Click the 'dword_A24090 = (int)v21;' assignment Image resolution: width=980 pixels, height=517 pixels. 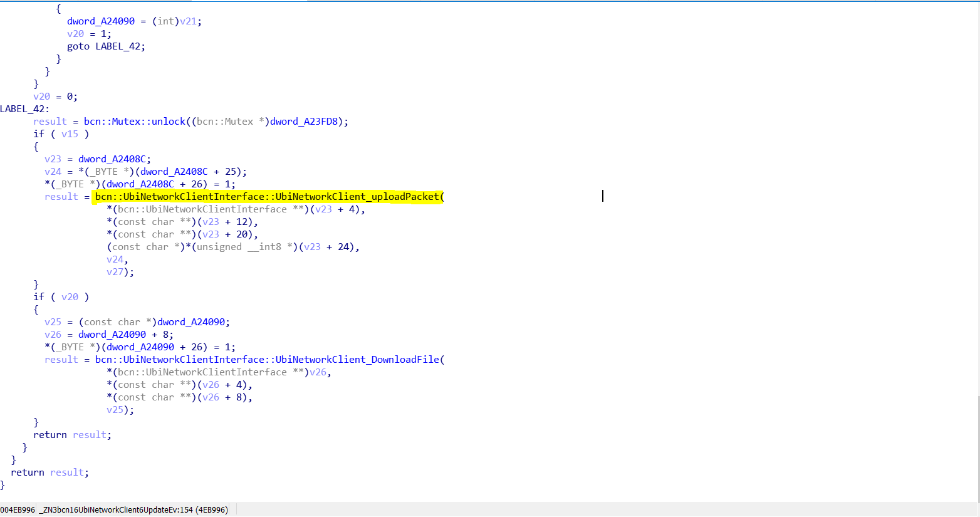[134, 21]
